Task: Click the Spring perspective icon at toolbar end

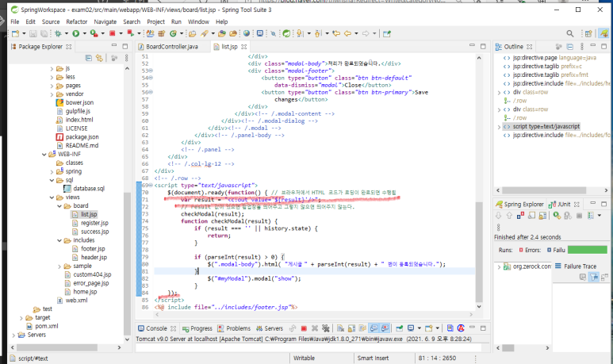Action: coord(604,33)
